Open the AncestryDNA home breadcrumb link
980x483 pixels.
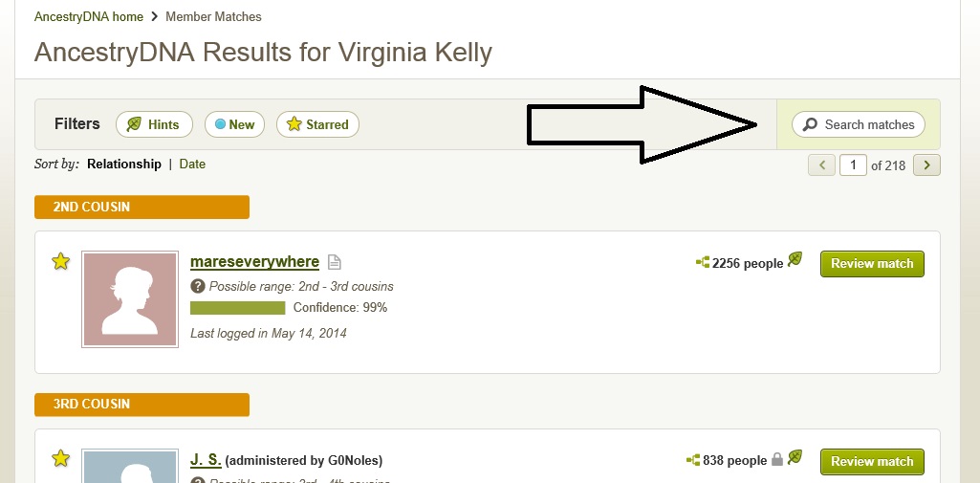click(x=86, y=16)
